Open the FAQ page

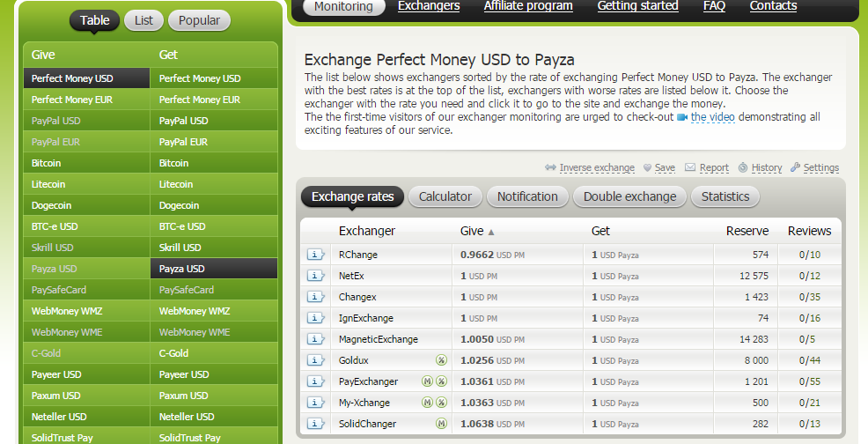pos(714,6)
